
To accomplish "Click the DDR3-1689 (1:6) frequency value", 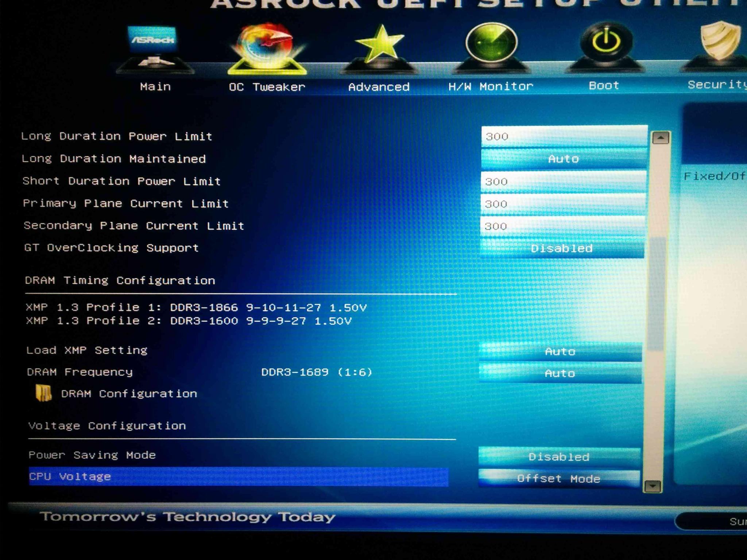I will click(317, 372).
